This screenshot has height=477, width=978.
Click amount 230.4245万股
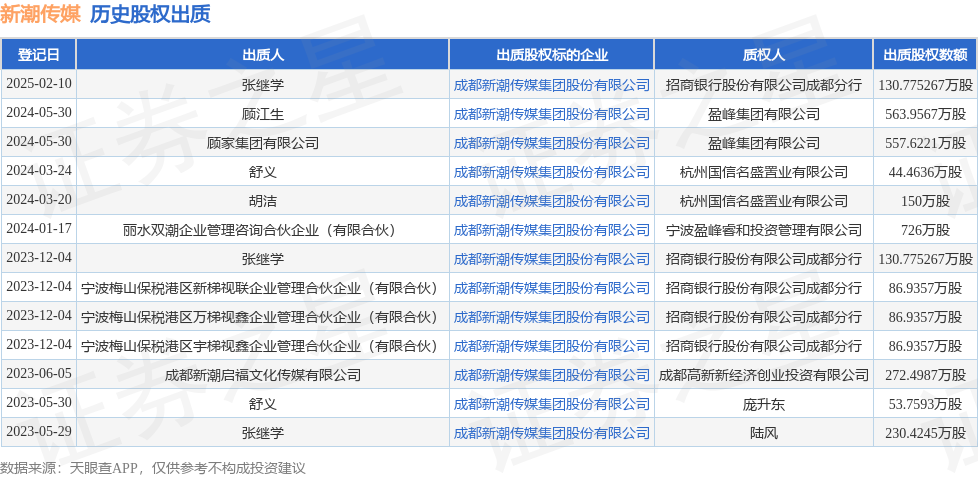click(x=926, y=433)
